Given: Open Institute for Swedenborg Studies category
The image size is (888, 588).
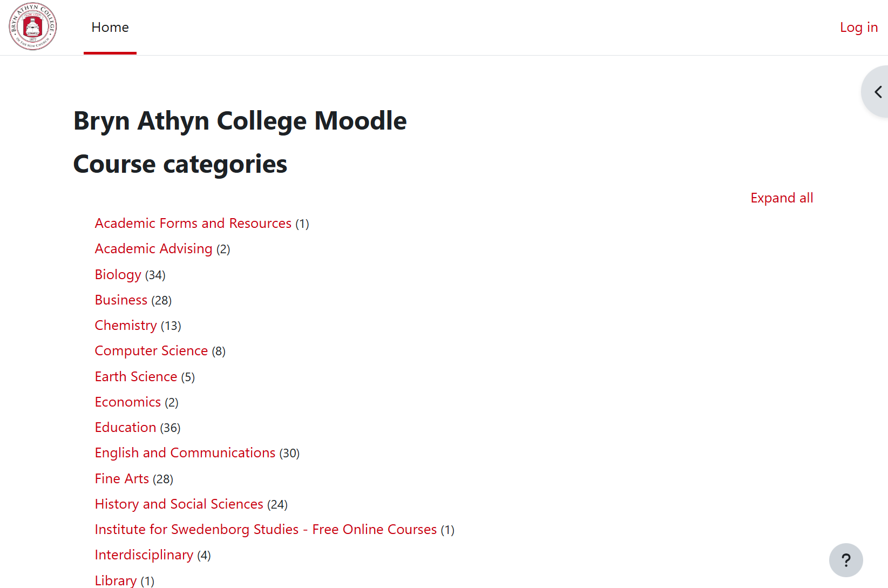Looking at the screenshot, I should click(x=266, y=529).
